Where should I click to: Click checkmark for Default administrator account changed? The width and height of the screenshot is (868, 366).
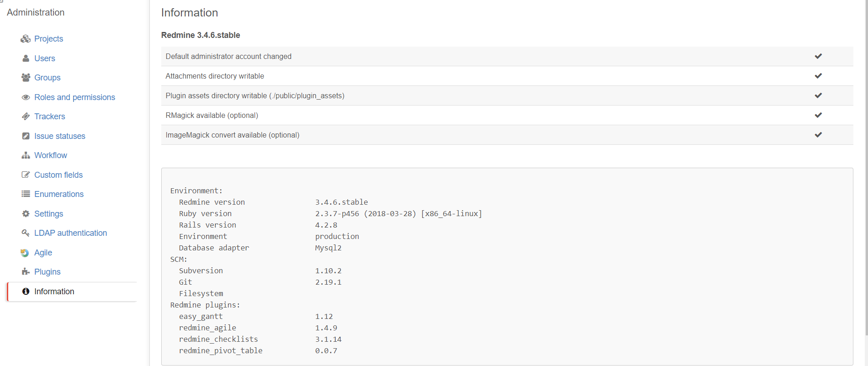pyautogui.click(x=818, y=56)
